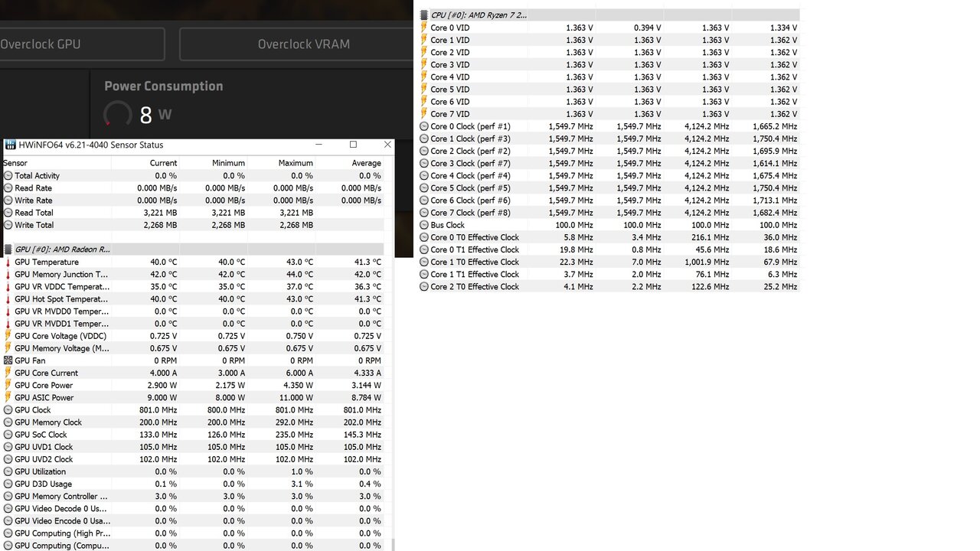This screenshot has width=980, height=551.
Task: Select the GPU Computing (High Pr... row
Action: (193, 533)
